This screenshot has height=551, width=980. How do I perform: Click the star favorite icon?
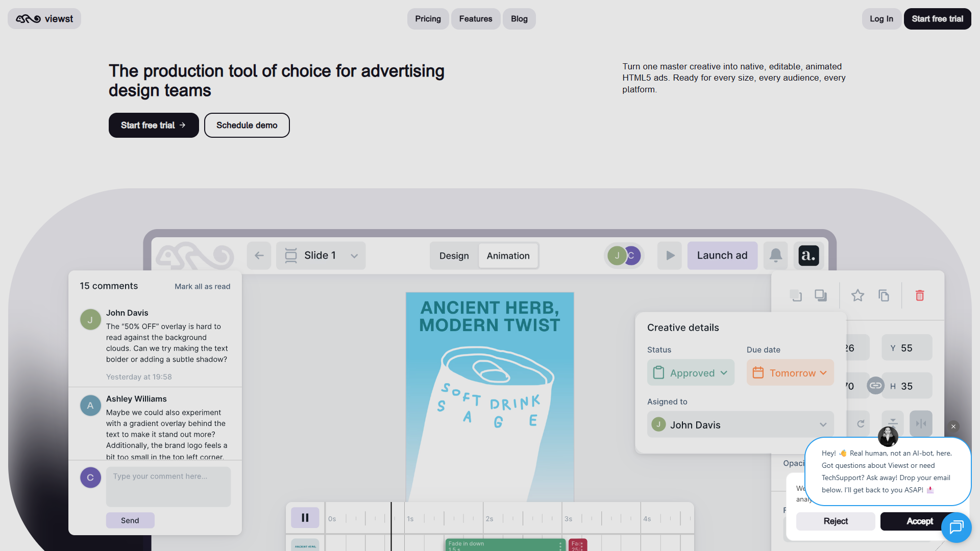pos(857,295)
